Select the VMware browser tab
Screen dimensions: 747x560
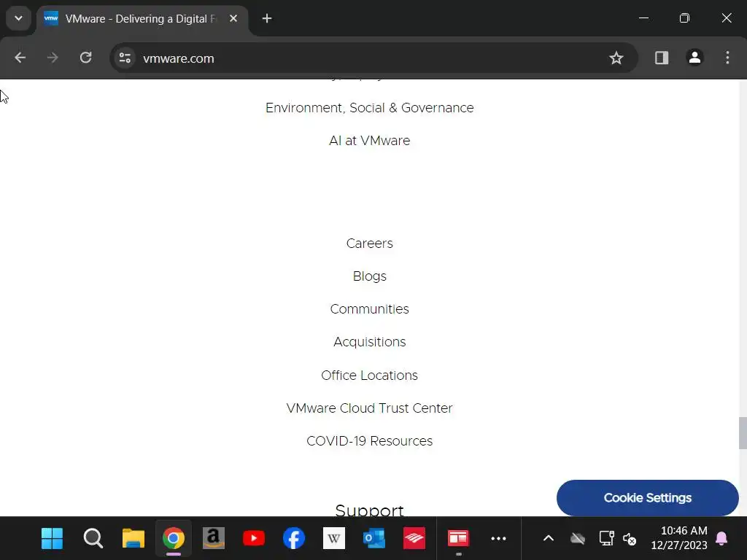[142, 19]
